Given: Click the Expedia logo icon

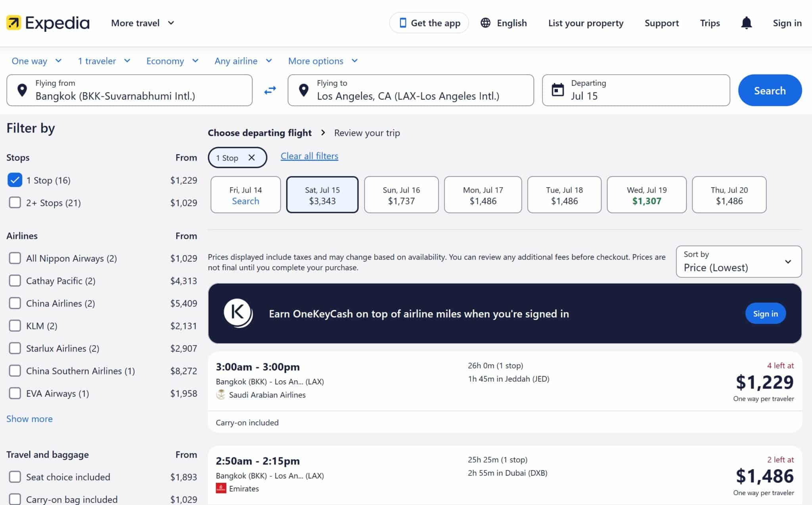Looking at the screenshot, I should pyautogui.click(x=13, y=23).
